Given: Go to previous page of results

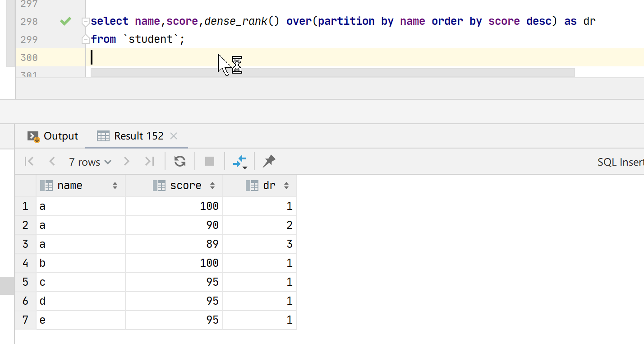Looking at the screenshot, I should (52, 162).
